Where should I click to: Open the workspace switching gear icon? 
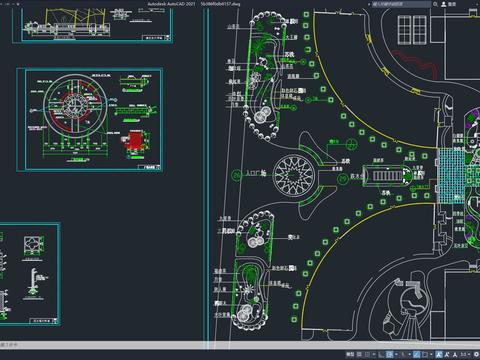pos(476,354)
